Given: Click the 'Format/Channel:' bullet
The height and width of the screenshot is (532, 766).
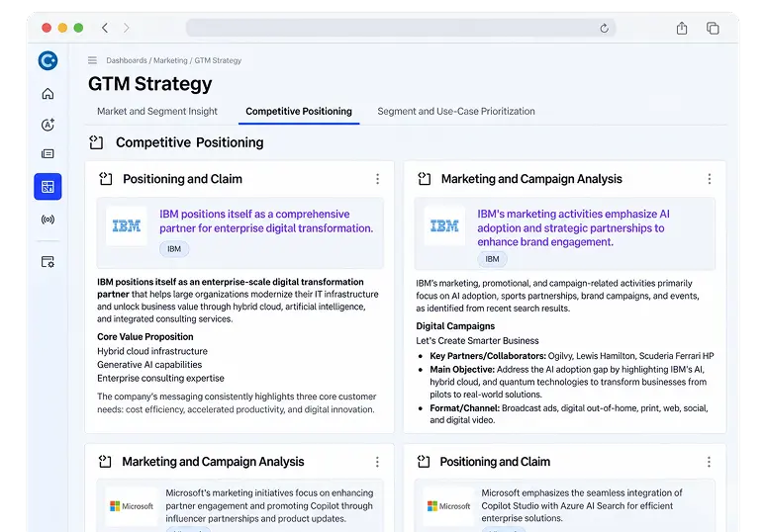Looking at the screenshot, I should point(569,414).
